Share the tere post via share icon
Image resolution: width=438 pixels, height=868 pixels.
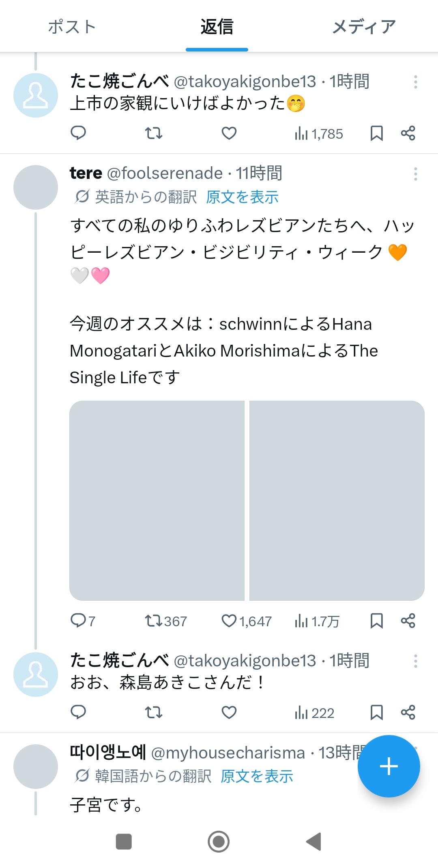click(408, 621)
